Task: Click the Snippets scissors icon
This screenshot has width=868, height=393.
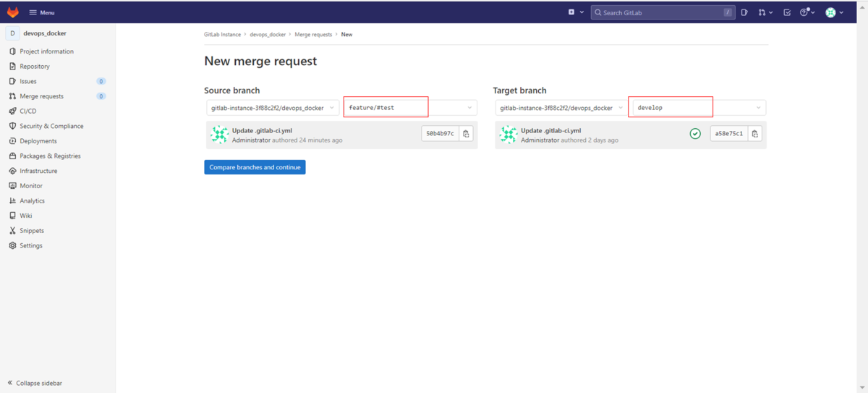Action: (x=12, y=231)
